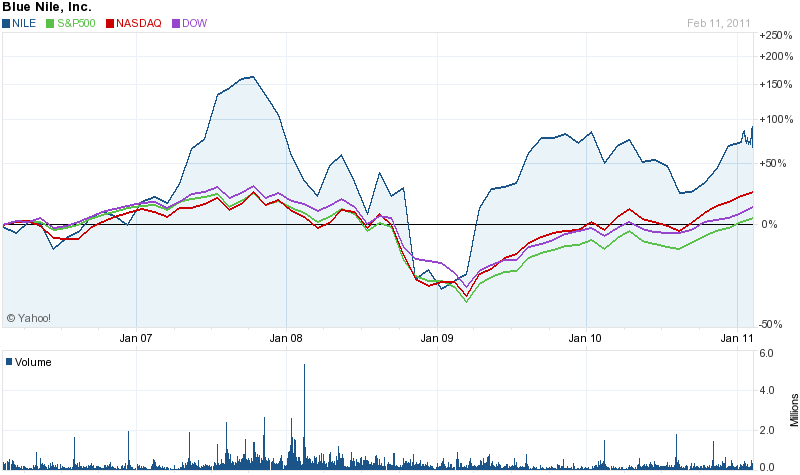Click the Jan 10 x-axis label
Viewport: 800px width, 475px height.
[585, 338]
